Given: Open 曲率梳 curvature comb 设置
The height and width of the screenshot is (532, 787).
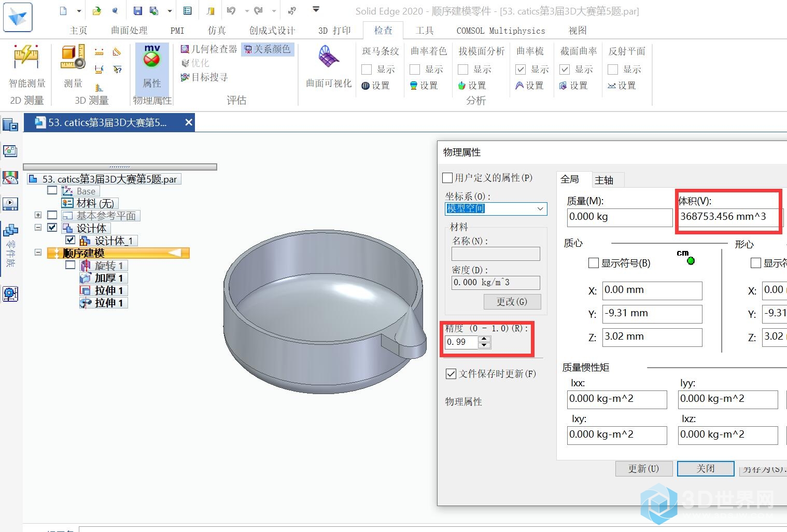Looking at the screenshot, I should click(529, 86).
